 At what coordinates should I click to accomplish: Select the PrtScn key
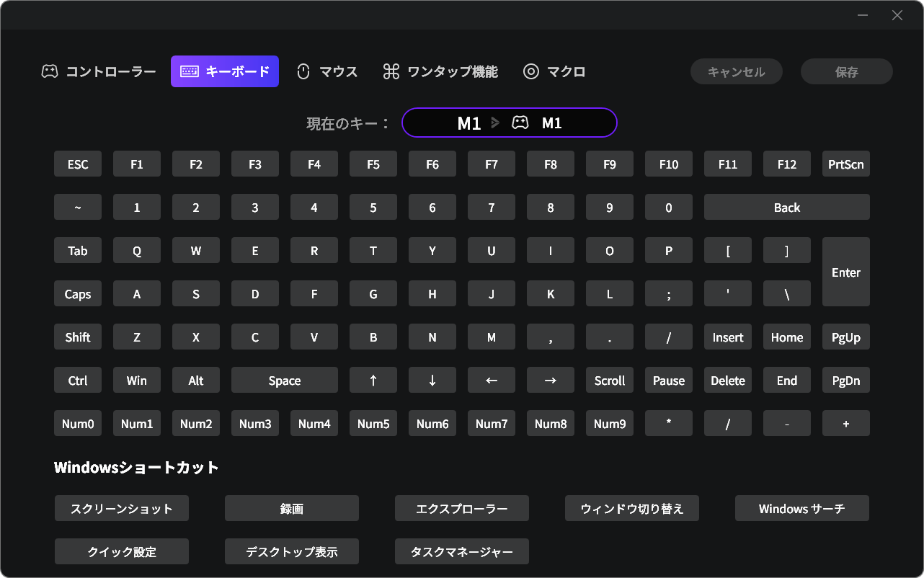(846, 164)
